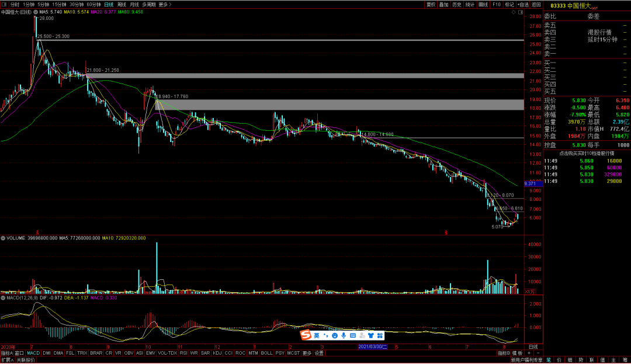The height and width of the screenshot is (364, 631).
Task: Click the Sogou S logo icon
Action: click(x=306, y=335)
